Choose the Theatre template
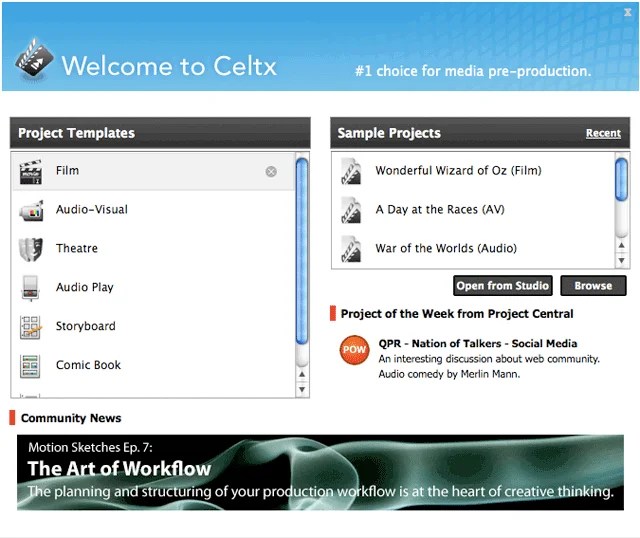This screenshot has height=538, width=640. (x=153, y=249)
